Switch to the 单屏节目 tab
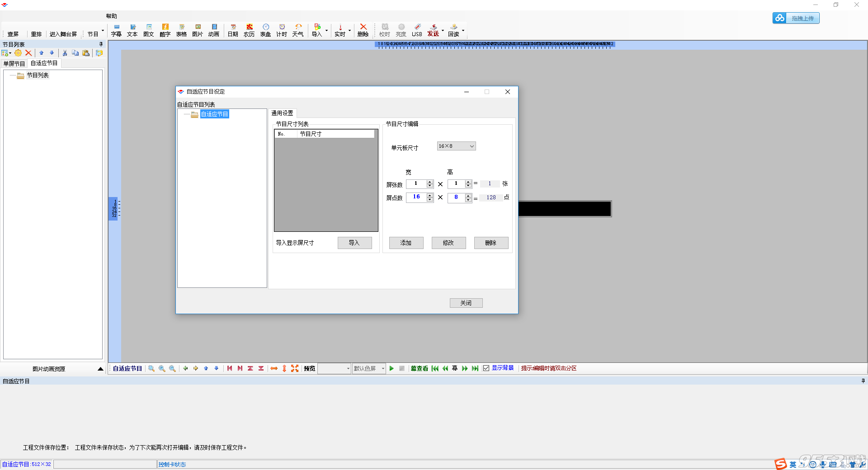868x470 pixels. click(x=14, y=64)
